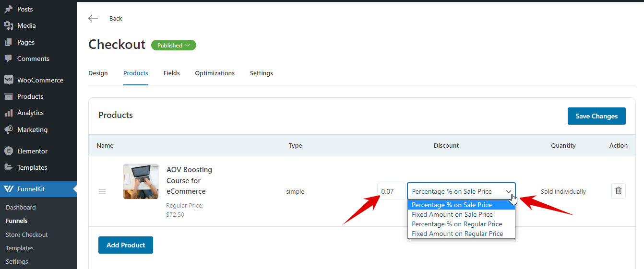
Task: Switch to the Design tab
Action: click(x=98, y=73)
